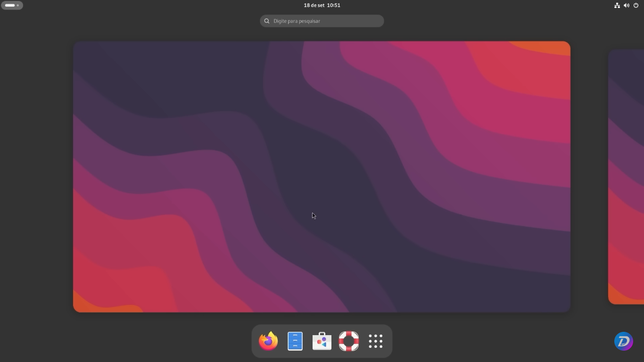Activate the app grid dots button
The image size is (644, 362).
[x=375, y=341]
